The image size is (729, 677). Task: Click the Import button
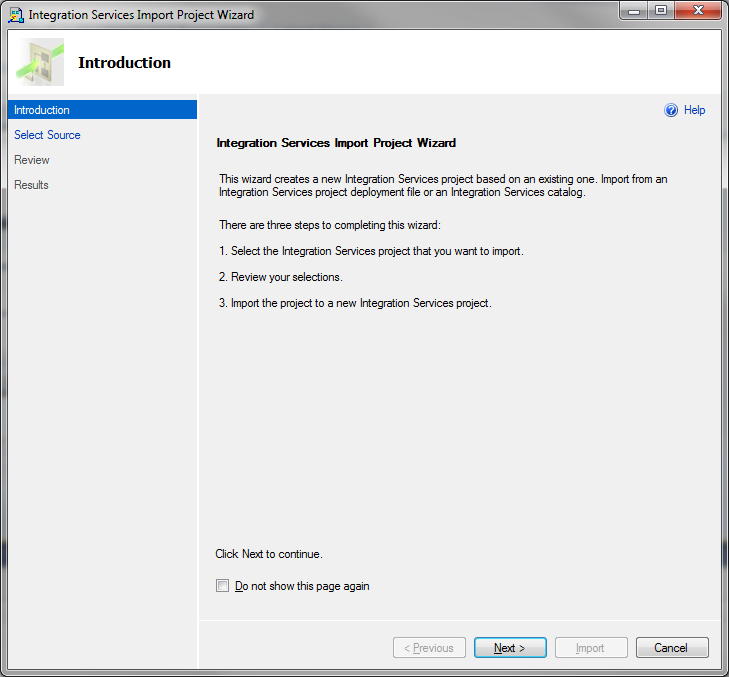pyautogui.click(x=591, y=648)
